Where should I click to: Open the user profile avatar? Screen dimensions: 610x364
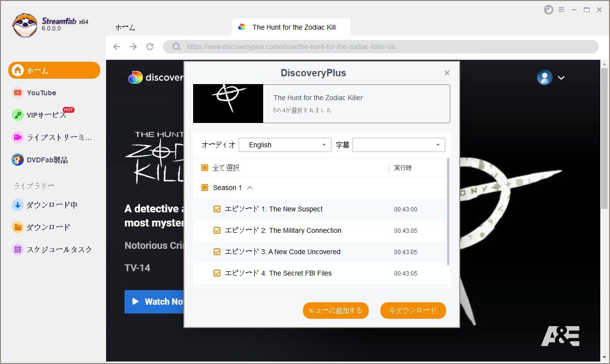pos(544,77)
